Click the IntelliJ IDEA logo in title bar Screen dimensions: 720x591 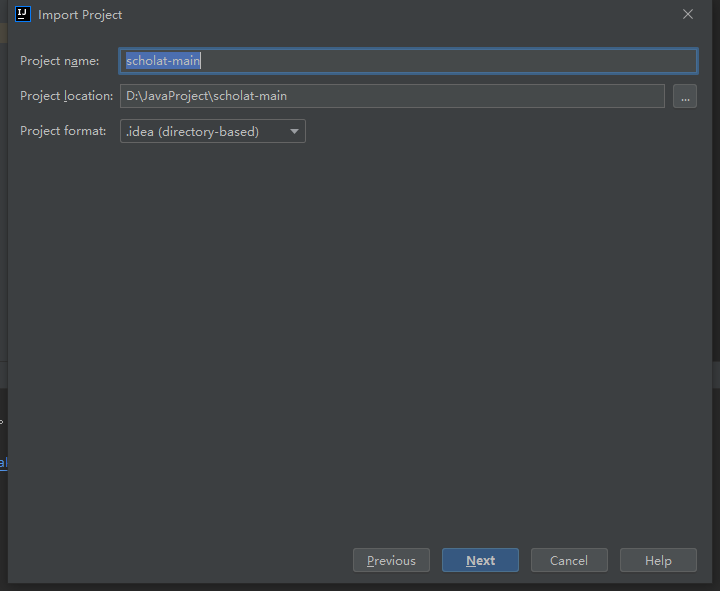pos(22,14)
